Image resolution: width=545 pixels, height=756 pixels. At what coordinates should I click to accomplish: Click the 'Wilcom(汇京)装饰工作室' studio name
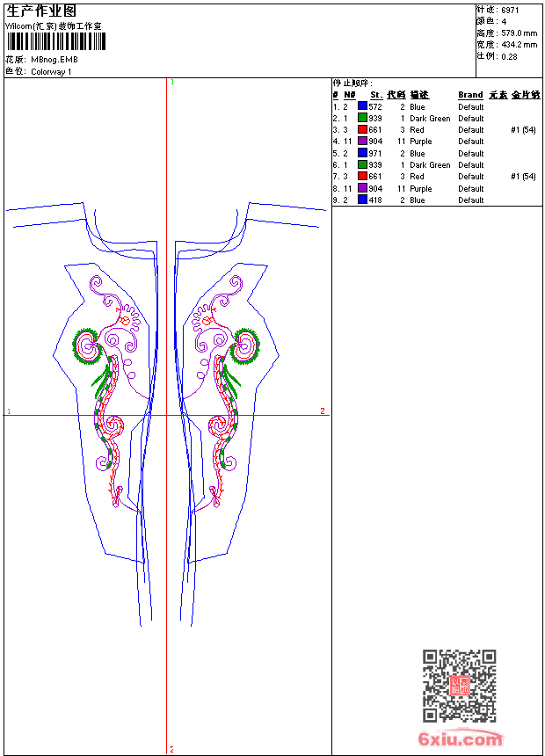[54, 26]
